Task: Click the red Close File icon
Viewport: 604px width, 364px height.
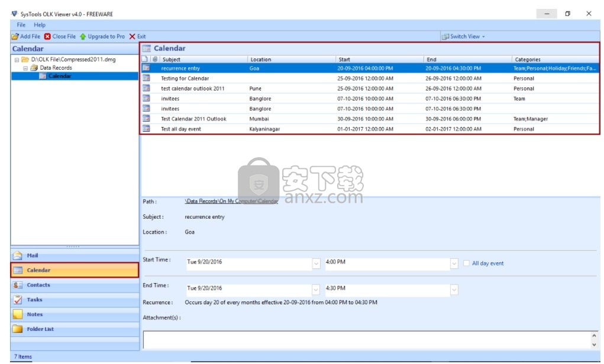Action: click(47, 37)
